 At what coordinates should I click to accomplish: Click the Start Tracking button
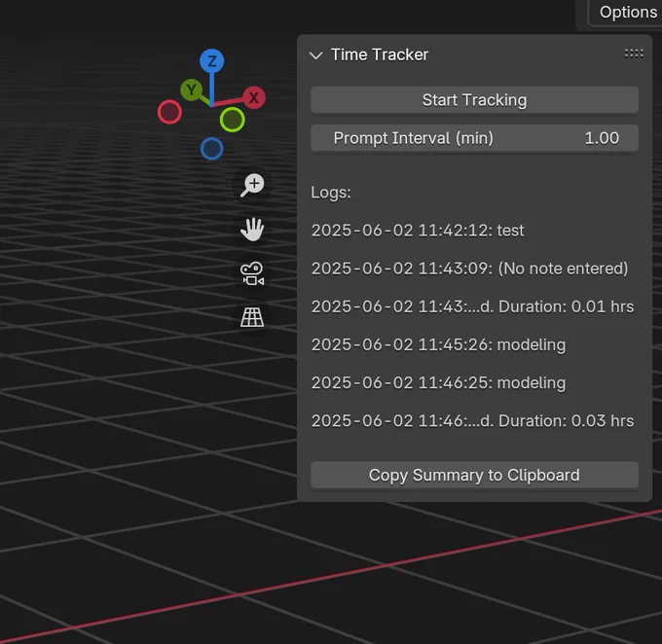pos(474,100)
